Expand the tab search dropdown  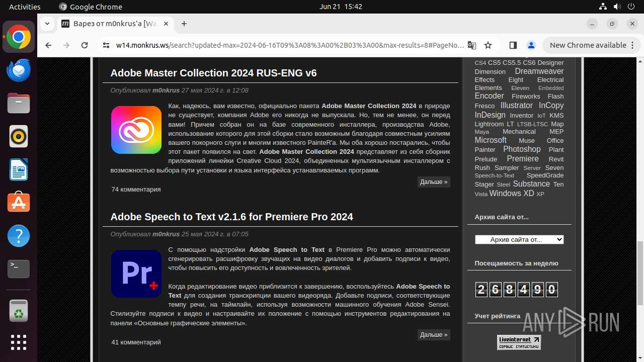click(x=47, y=24)
